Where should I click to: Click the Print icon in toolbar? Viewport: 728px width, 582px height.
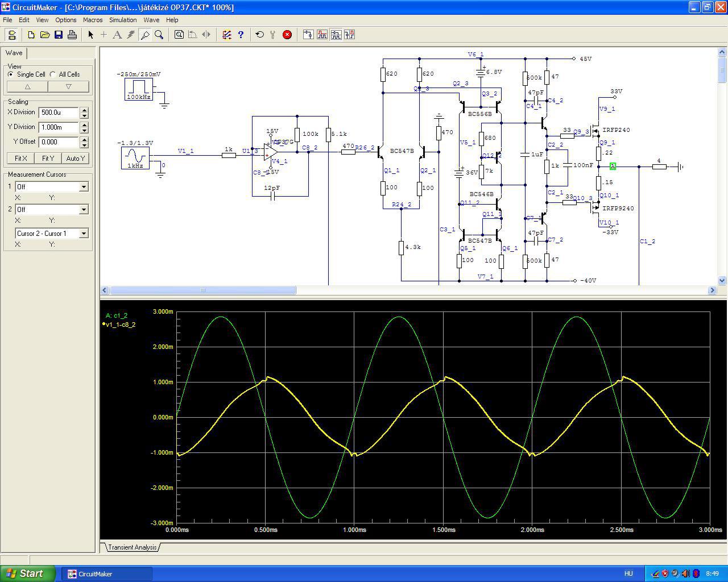click(x=72, y=35)
